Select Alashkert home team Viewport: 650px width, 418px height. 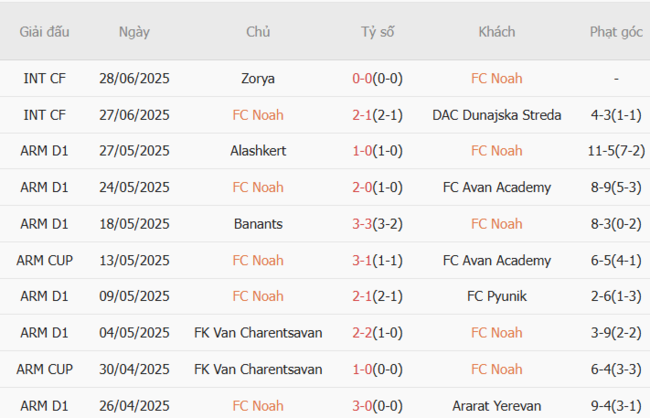(x=258, y=151)
